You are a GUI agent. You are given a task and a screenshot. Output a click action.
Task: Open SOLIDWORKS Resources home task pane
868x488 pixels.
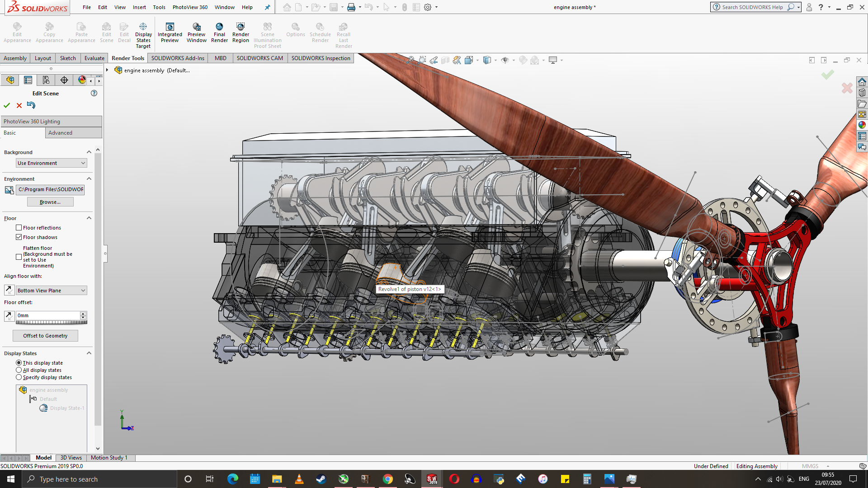point(862,82)
